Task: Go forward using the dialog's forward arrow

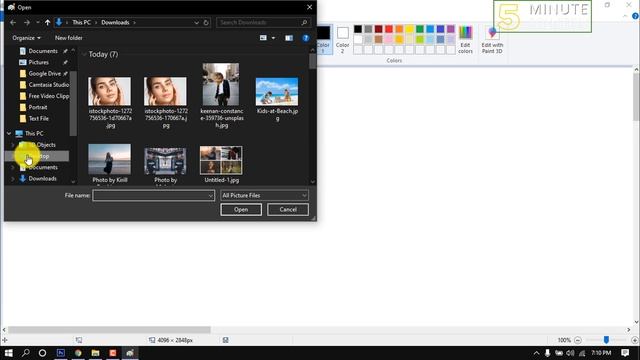Action: tap(27, 22)
